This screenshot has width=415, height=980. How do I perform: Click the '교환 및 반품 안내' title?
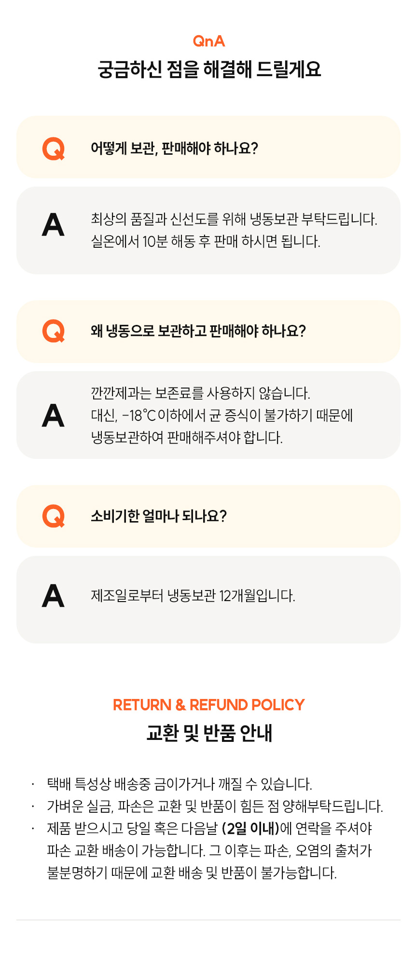(x=209, y=733)
